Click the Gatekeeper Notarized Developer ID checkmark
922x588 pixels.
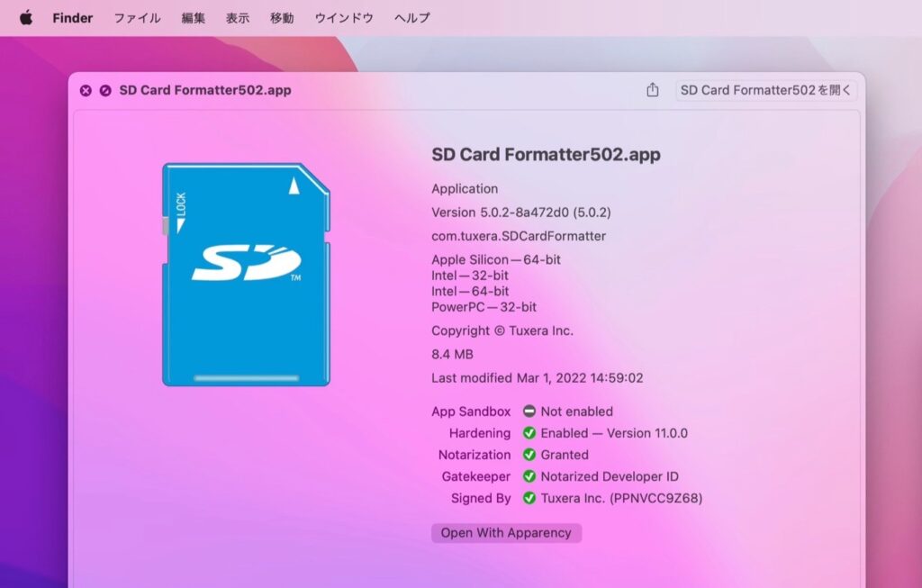tap(529, 476)
